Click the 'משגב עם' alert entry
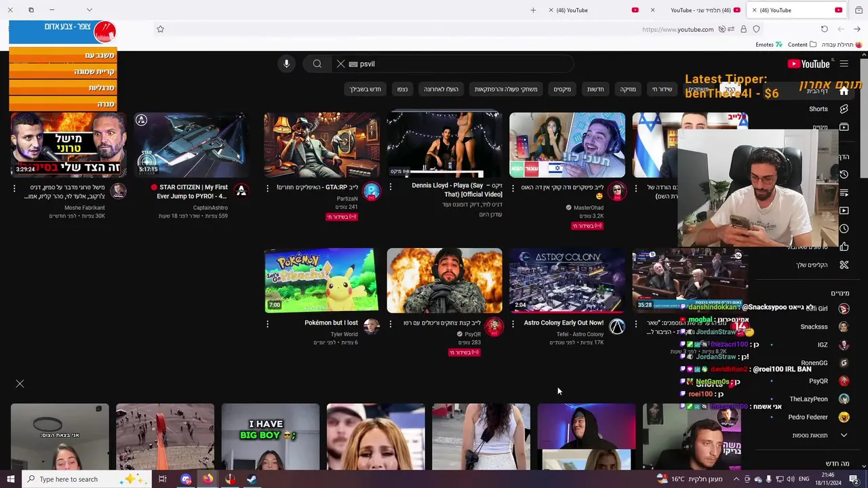The width and height of the screenshot is (868, 488). pyautogui.click(x=63, y=55)
